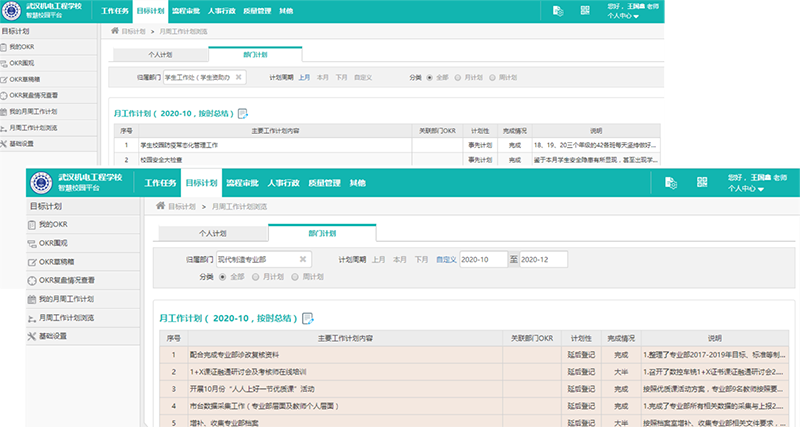Click the 自定义 period link next to 2020-10
The width and height of the screenshot is (800, 427).
(x=446, y=260)
